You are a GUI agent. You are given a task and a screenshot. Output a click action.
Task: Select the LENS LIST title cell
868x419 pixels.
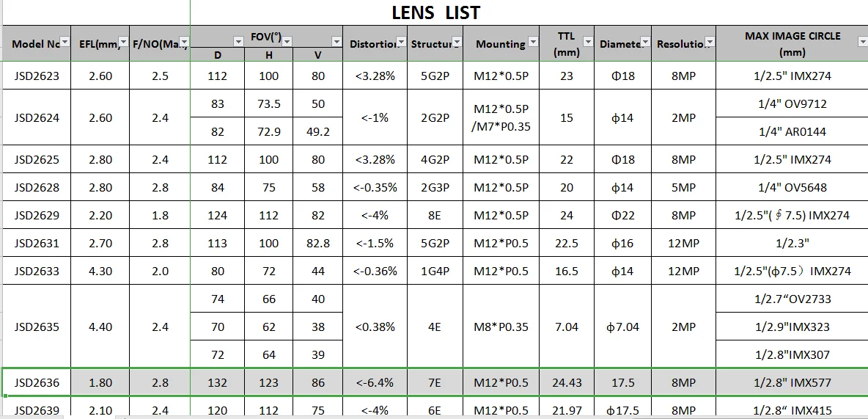point(435,12)
